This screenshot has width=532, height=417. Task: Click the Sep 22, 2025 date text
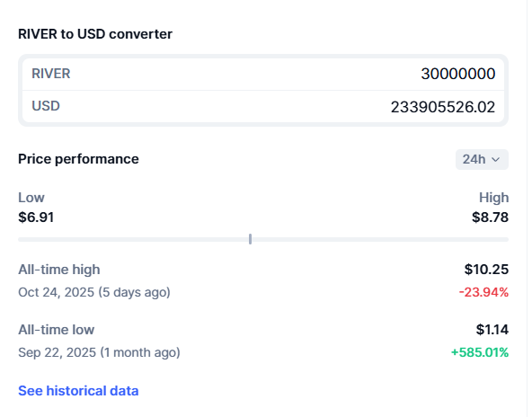(57, 352)
